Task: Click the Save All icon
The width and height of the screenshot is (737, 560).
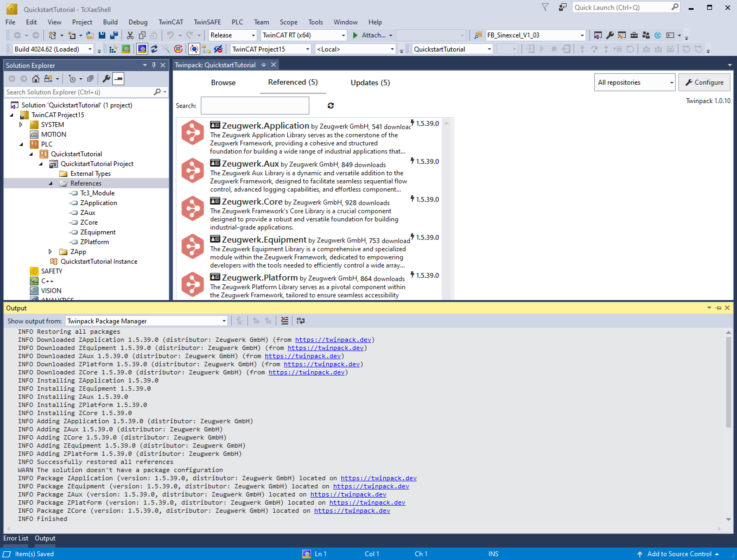Action: pyautogui.click(x=114, y=35)
